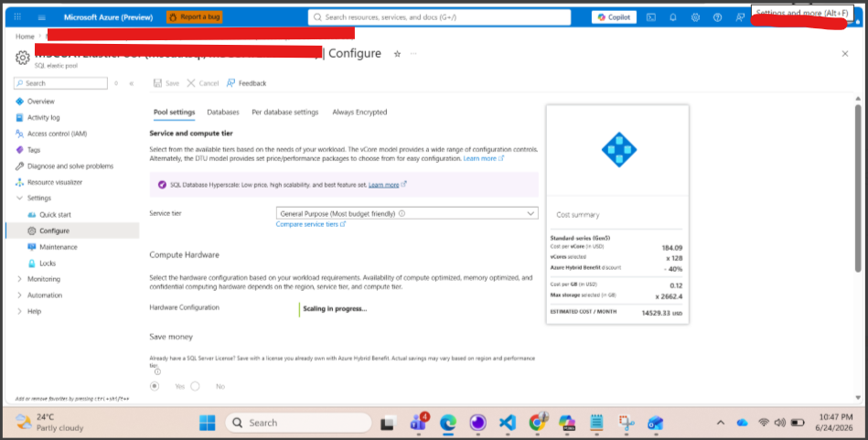The image size is (868, 440).
Task: Click the Scaling in progress... status text
Action: [x=335, y=309]
